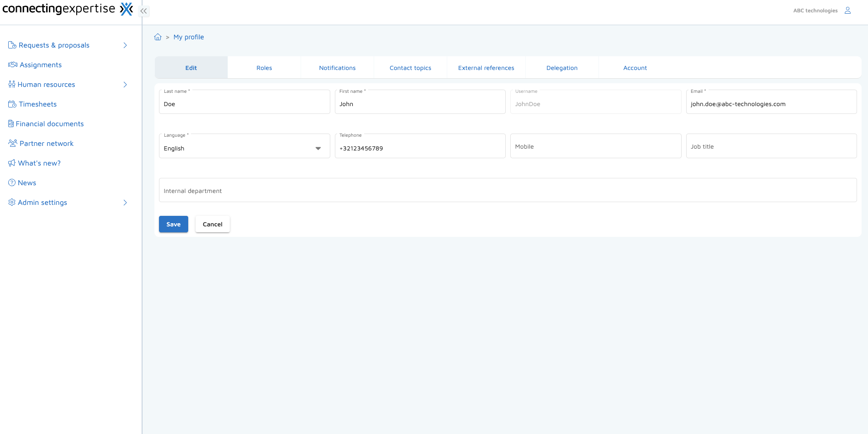Click the Partner network people icon
868x434 pixels.
click(13, 144)
